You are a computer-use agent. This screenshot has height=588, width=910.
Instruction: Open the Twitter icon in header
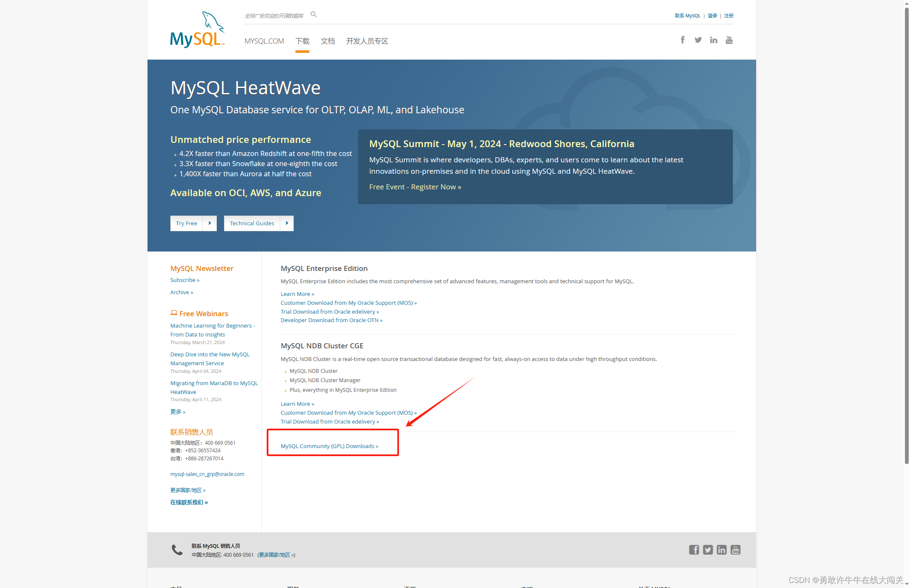tap(698, 40)
